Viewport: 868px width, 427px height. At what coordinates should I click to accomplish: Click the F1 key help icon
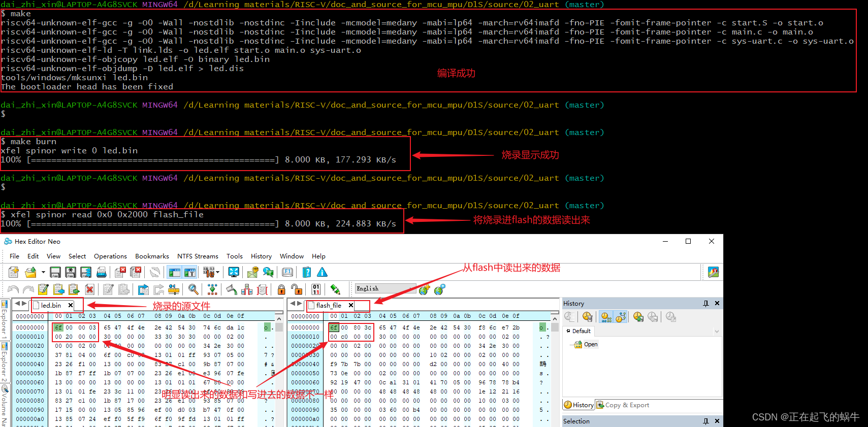point(287,272)
